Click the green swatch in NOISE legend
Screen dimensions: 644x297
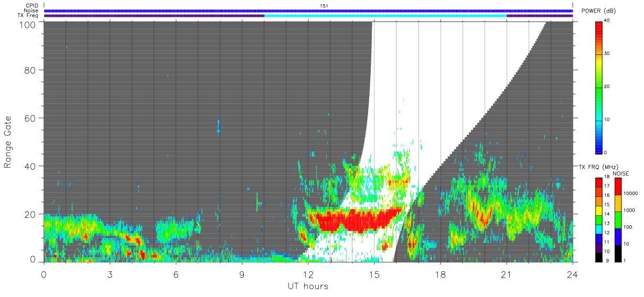click(x=618, y=220)
